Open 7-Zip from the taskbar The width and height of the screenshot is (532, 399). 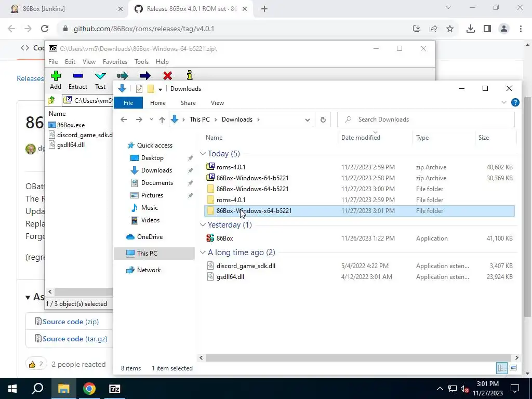(115, 389)
